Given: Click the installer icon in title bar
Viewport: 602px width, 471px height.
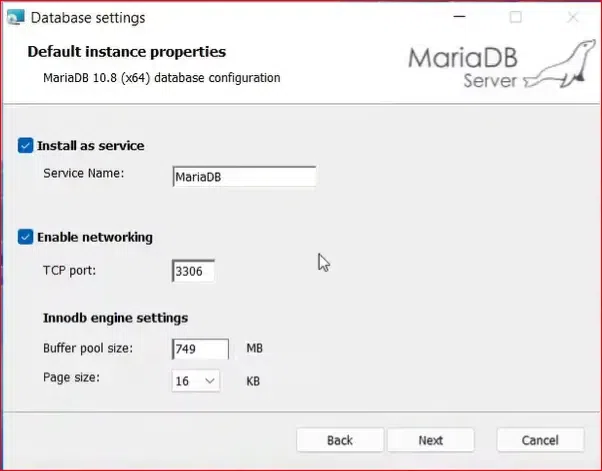Looking at the screenshot, I should pos(16,17).
